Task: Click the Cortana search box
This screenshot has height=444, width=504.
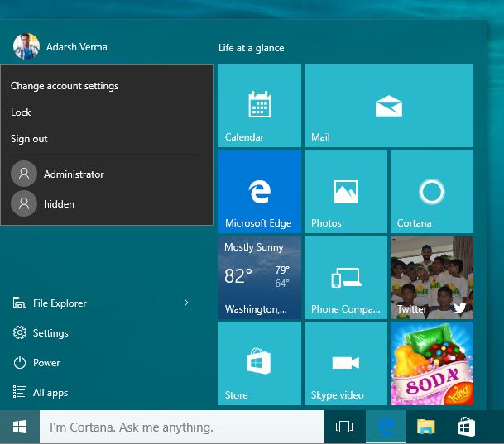Action: pos(182,427)
